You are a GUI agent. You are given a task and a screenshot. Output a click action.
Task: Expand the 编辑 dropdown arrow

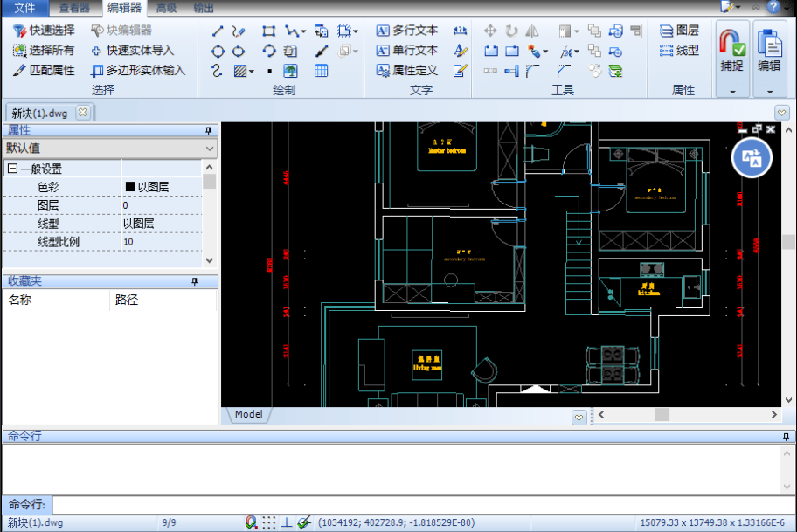click(x=770, y=92)
